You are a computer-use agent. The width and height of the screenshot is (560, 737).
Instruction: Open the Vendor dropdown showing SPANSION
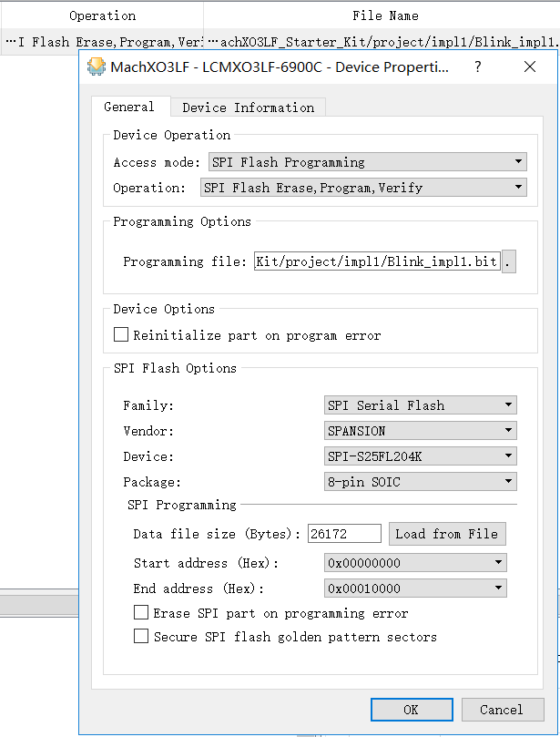coord(510,430)
